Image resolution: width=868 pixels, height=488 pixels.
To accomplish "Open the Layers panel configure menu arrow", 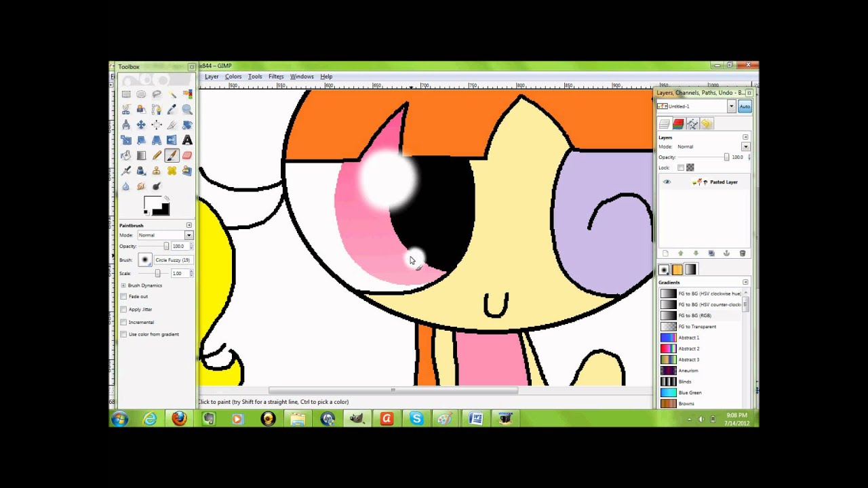I will [745, 138].
